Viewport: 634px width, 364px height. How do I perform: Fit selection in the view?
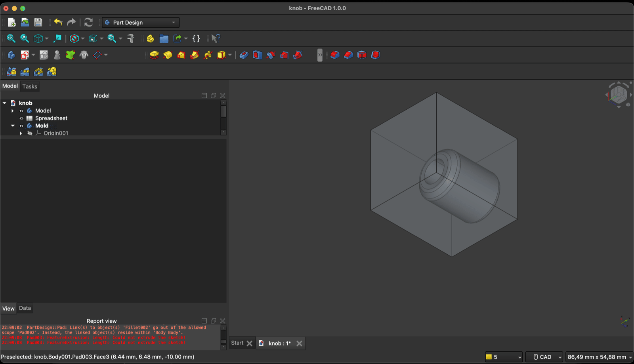[x=25, y=38]
